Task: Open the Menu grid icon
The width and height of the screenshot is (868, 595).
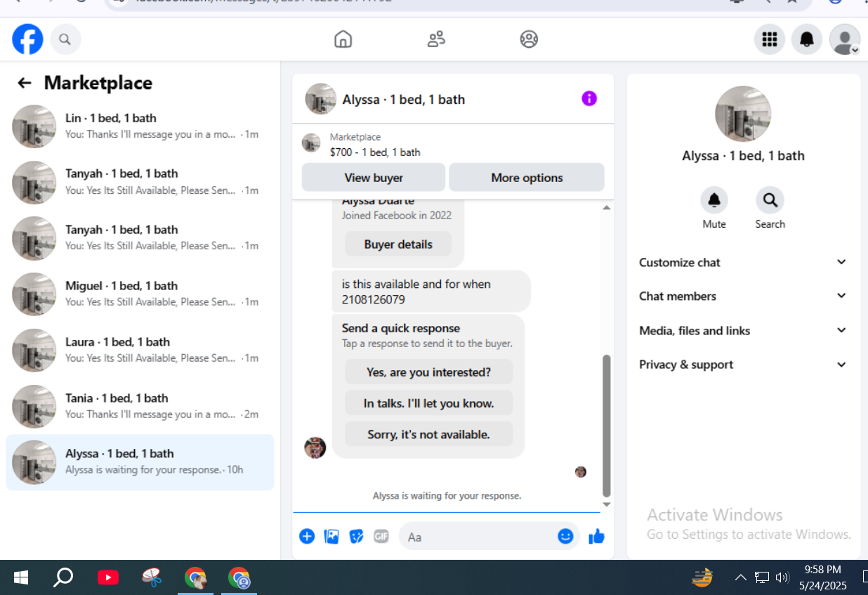Action: click(770, 39)
